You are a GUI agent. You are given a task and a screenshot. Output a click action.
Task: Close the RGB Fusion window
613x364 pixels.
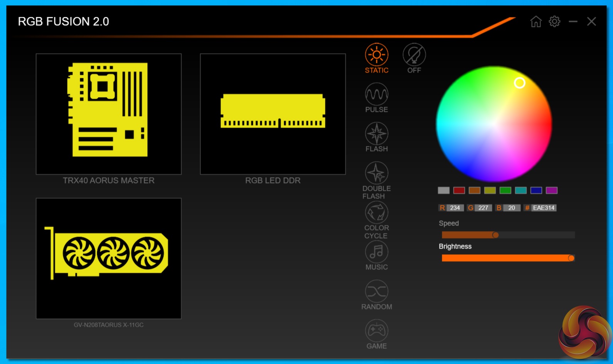click(x=591, y=22)
